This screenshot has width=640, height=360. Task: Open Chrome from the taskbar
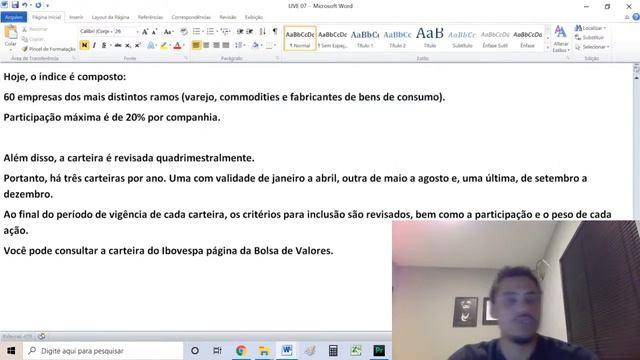coord(241,351)
